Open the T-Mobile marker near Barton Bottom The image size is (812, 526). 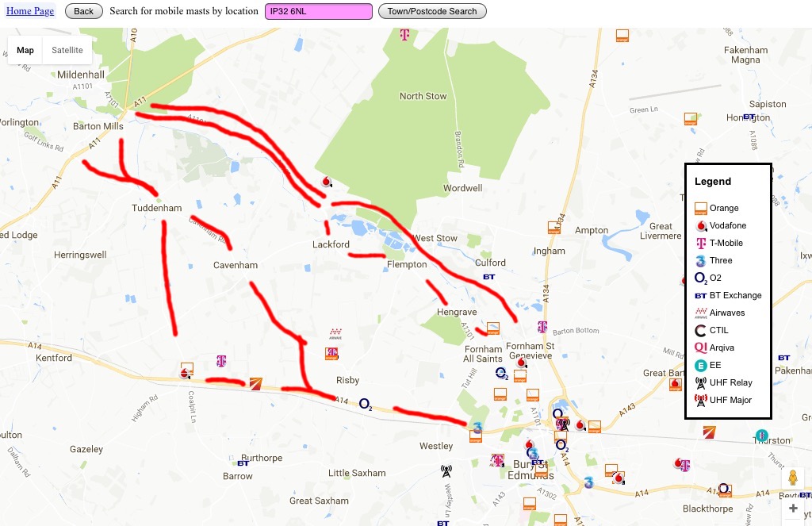click(x=542, y=327)
